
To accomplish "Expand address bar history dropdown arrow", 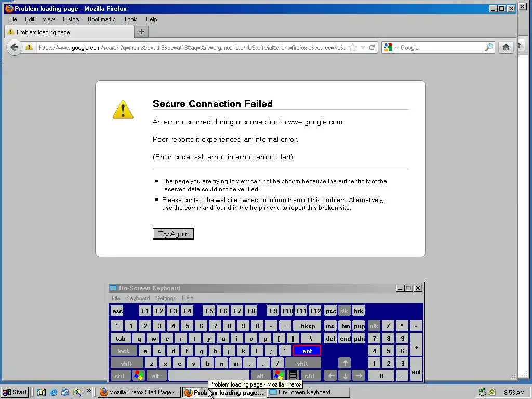I will pyautogui.click(x=363, y=47).
